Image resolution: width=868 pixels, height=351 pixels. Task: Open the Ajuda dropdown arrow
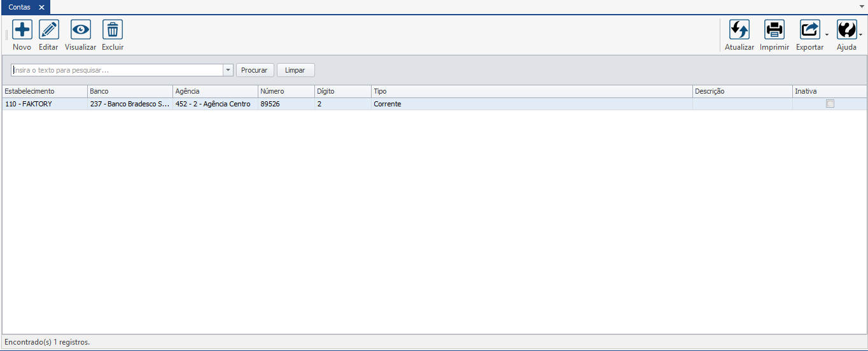(x=861, y=35)
